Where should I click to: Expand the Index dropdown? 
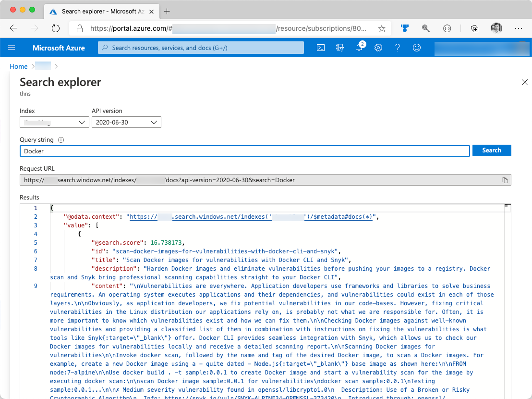pyautogui.click(x=54, y=123)
